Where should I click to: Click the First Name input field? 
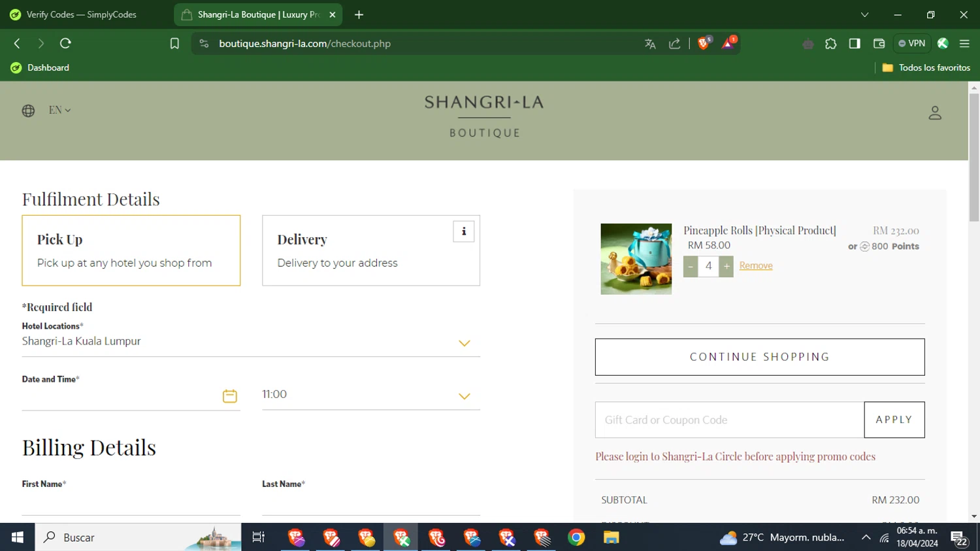131,504
